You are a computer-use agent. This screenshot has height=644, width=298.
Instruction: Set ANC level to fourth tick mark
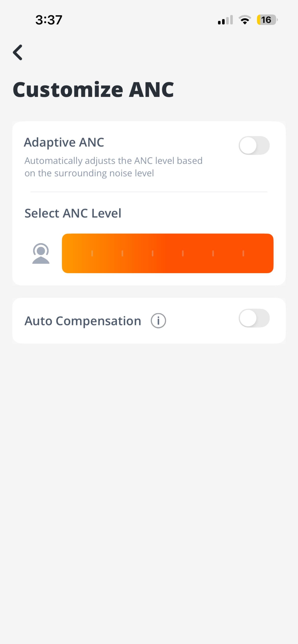pos(183,254)
